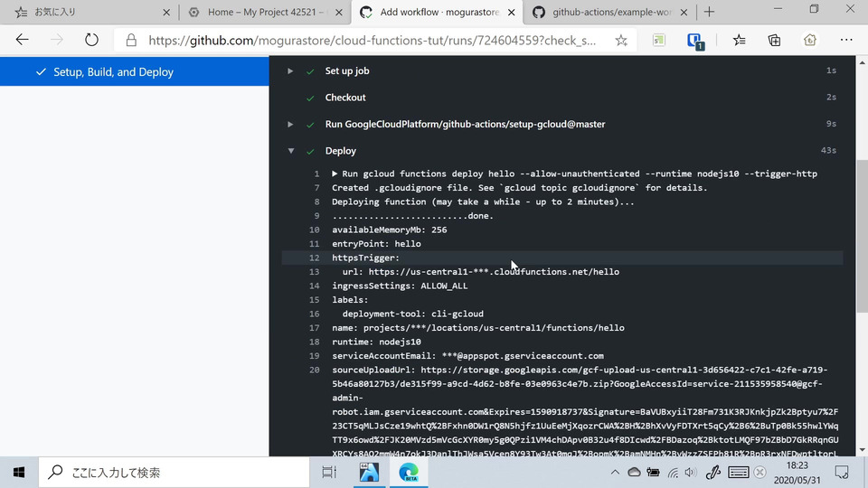Reload the current GitHub page
The height and width of the screenshot is (488, 868).
91,40
